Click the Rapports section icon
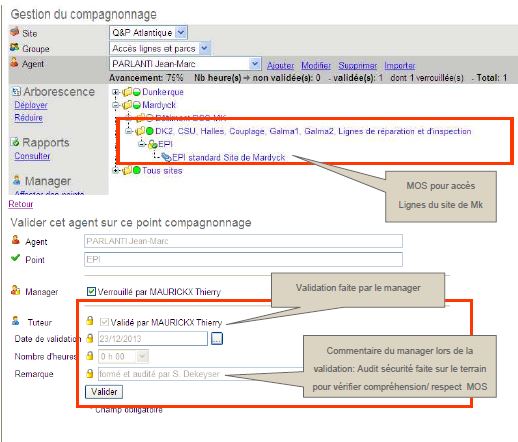 click(x=15, y=142)
